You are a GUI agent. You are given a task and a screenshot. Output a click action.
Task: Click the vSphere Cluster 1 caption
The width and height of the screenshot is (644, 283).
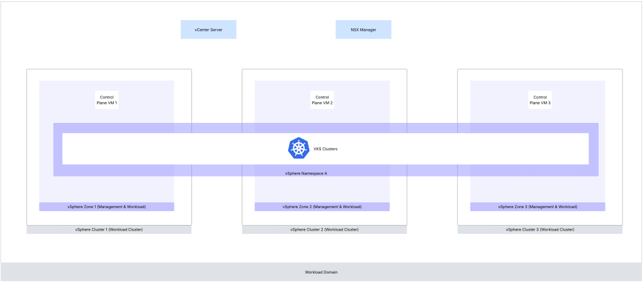[x=109, y=229]
